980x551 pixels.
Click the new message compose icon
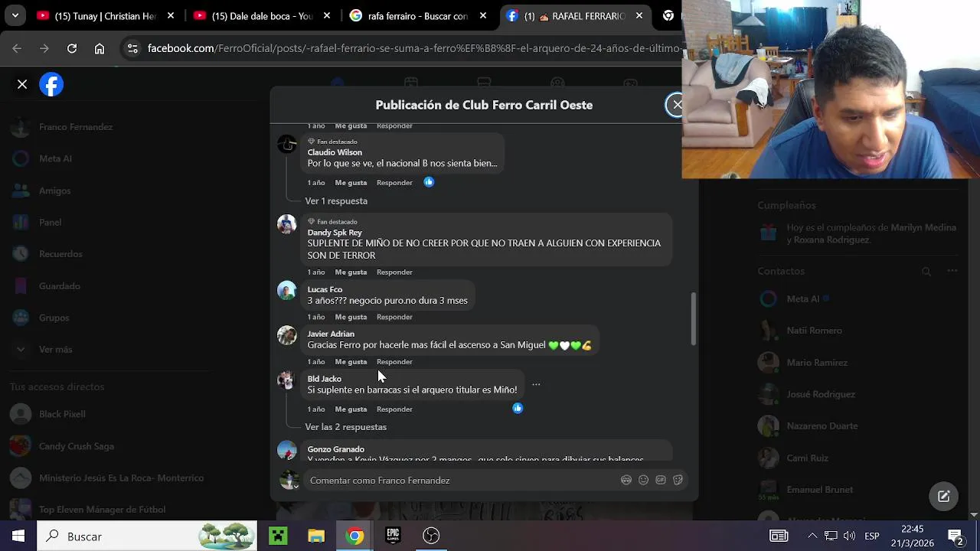944,496
